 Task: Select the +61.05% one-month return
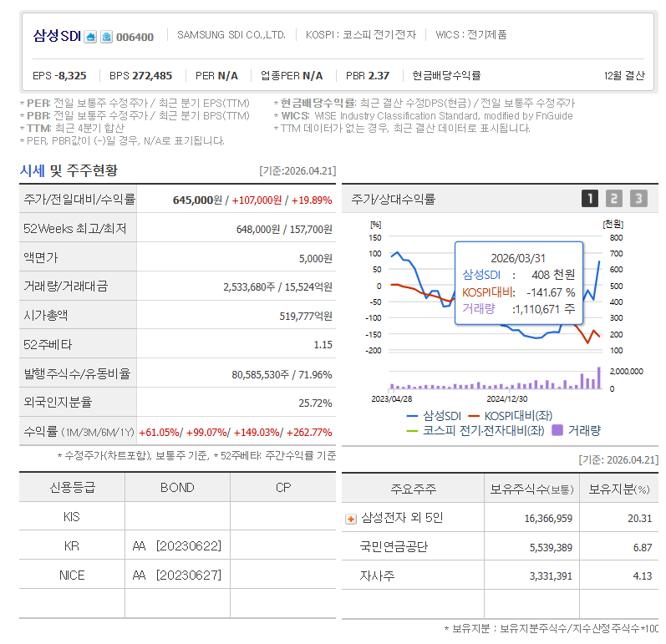coord(160,433)
